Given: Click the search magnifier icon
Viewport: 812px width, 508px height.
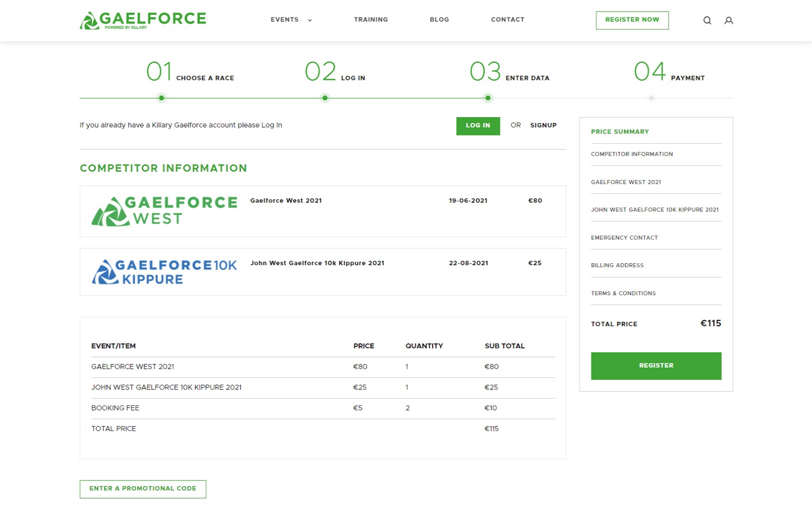Looking at the screenshot, I should pyautogui.click(x=707, y=20).
